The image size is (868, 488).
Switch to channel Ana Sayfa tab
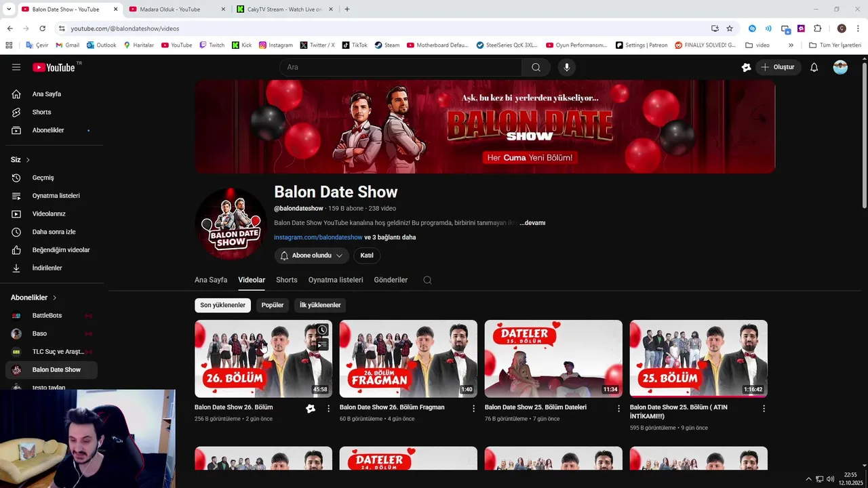(x=211, y=280)
